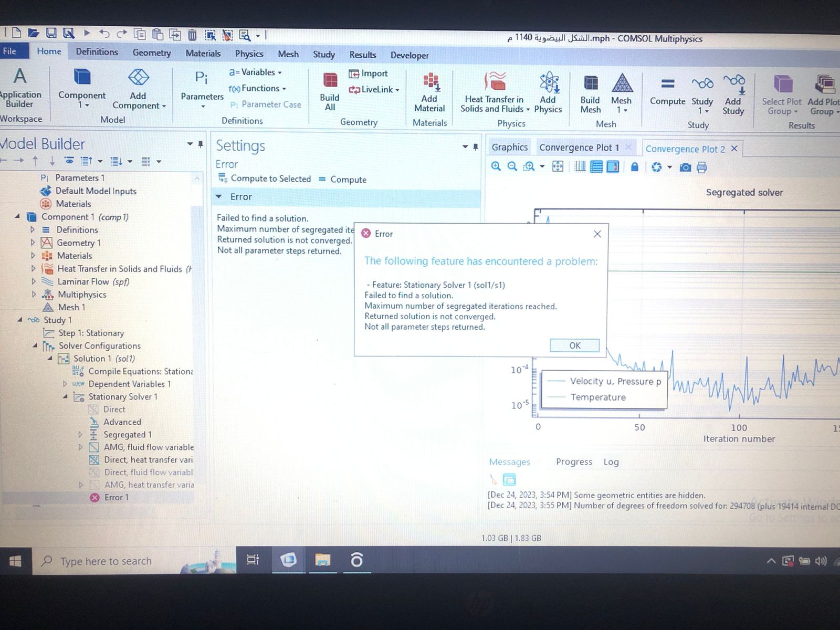Collapse the Error section in Settings
Viewport: 840px width, 630px height.
(219, 197)
